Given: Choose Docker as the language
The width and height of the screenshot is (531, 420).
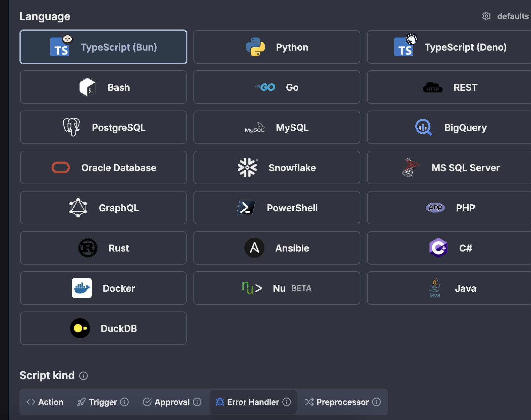Looking at the screenshot, I should 103,288.
